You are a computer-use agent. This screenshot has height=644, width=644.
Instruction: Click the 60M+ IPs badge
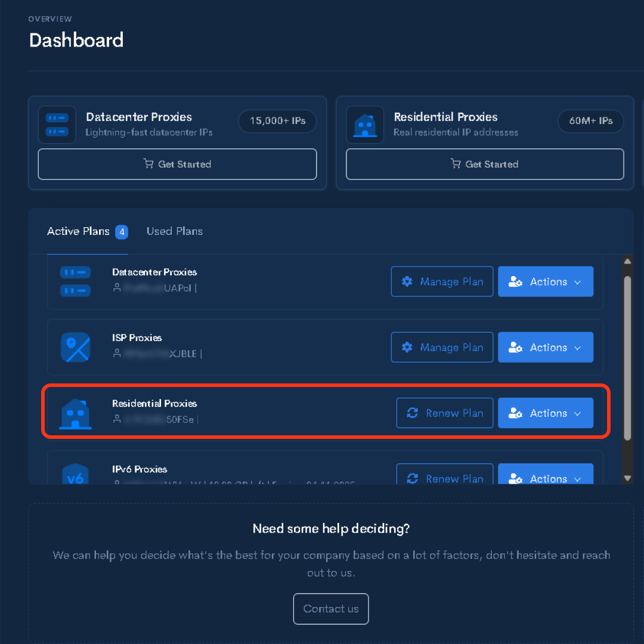pos(590,121)
